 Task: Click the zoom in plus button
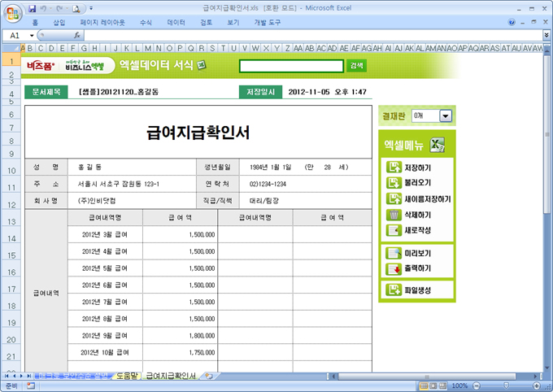537,385
